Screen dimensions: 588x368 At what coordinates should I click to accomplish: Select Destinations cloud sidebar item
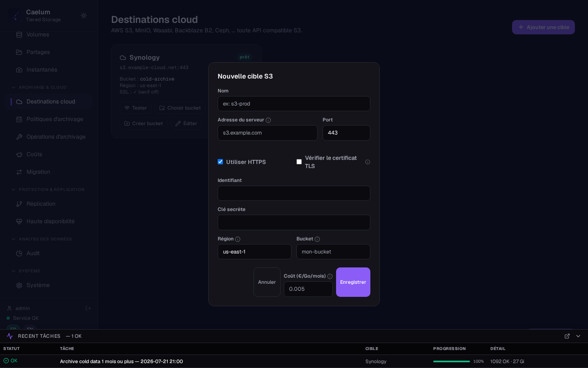tap(49, 102)
